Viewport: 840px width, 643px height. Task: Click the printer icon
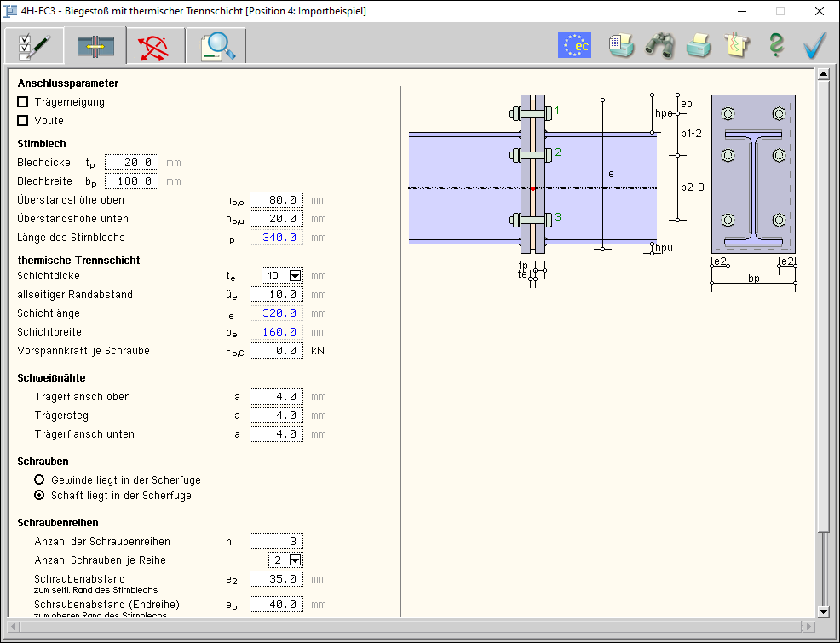(x=699, y=45)
